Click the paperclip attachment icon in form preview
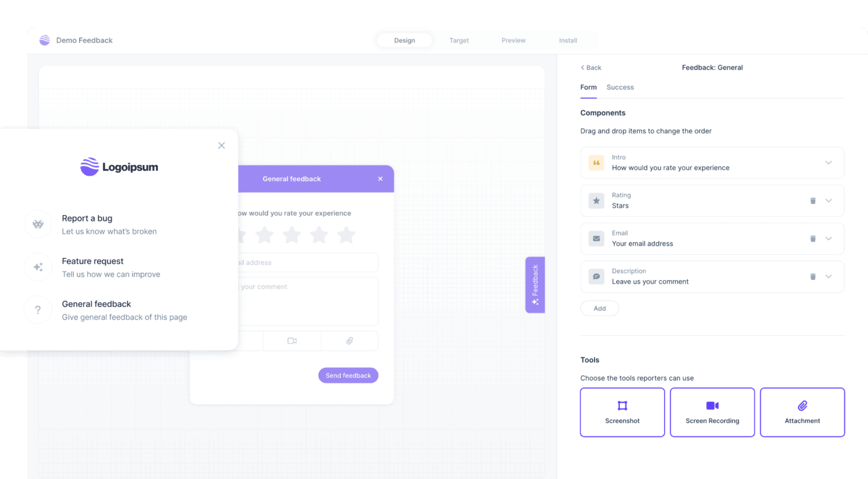868x479 pixels. (x=350, y=341)
